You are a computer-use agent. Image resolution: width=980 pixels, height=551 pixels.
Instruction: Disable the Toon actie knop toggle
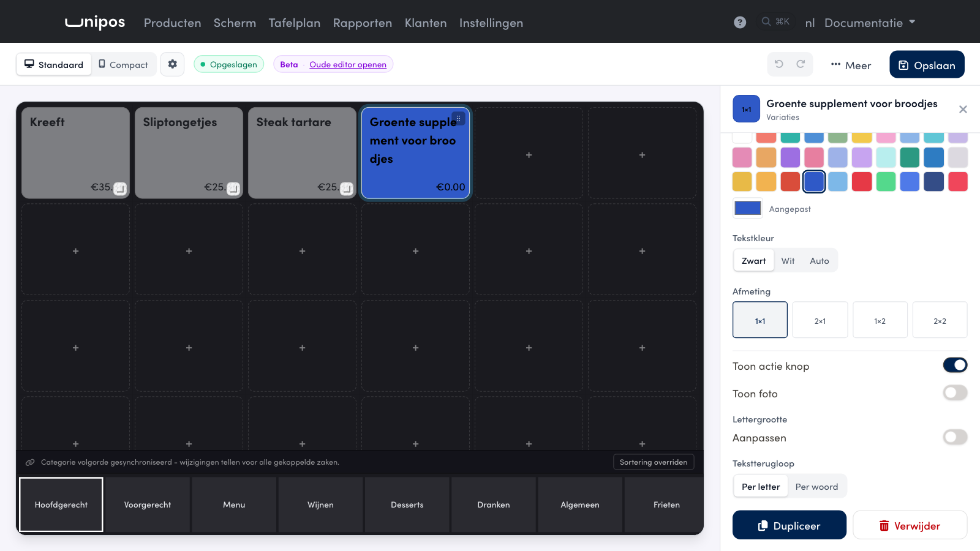[x=955, y=365]
